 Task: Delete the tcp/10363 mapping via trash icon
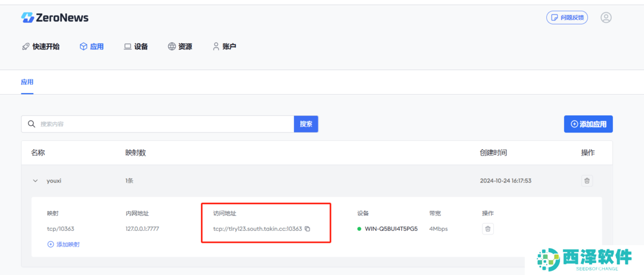point(488,228)
